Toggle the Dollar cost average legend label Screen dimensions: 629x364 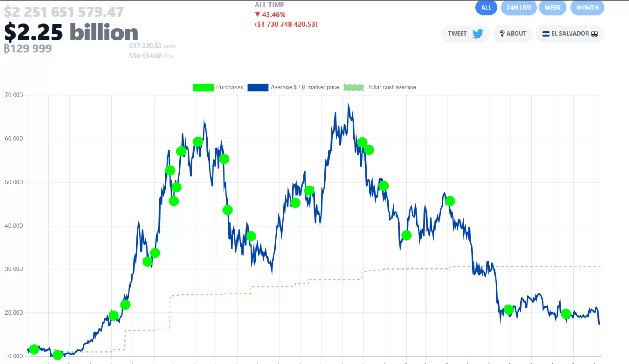[391, 87]
